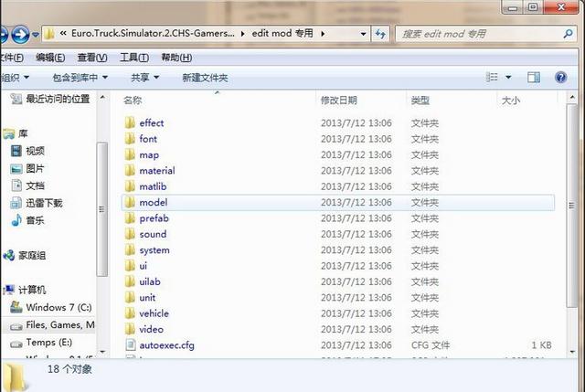The height and width of the screenshot is (392, 585).
Task: Click the refresh icon beside address bar
Action: [x=380, y=34]
